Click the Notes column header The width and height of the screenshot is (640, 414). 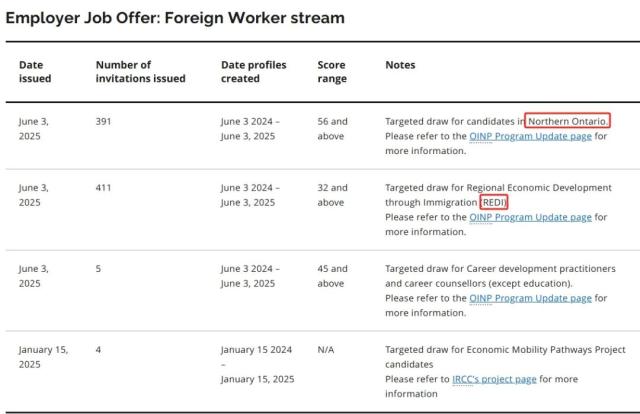point(400,65)
